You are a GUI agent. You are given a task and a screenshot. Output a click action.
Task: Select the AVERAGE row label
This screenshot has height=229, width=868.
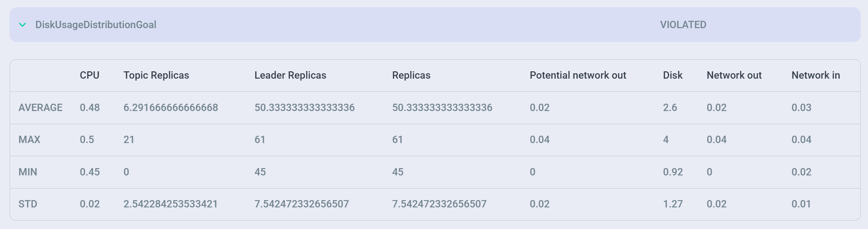pyautogui.click(x=41, y=108)
